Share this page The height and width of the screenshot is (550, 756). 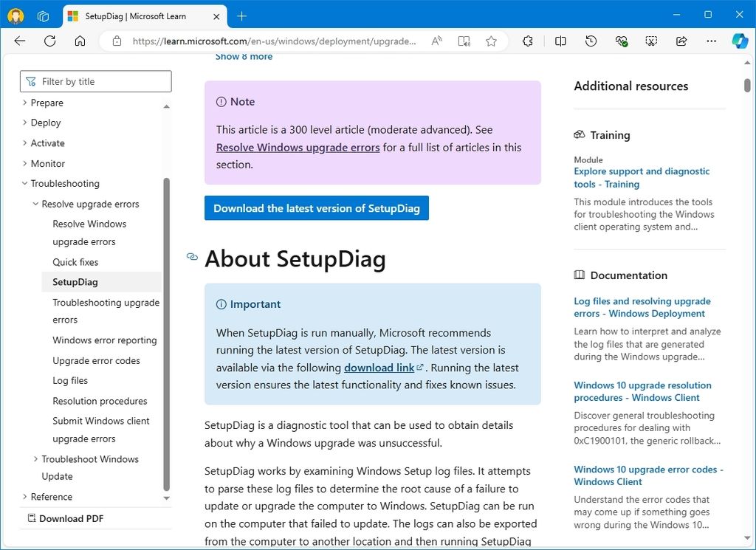point(681,41)
